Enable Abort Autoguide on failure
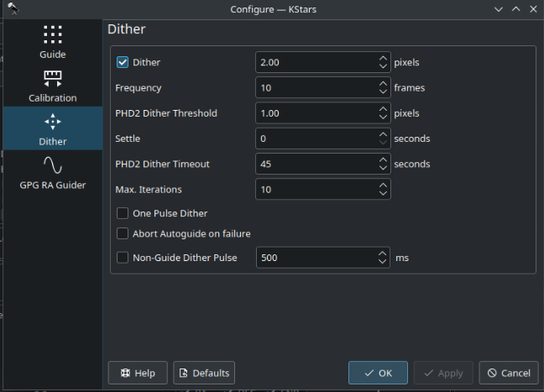The image size is (544, 392). coord(123,233)
